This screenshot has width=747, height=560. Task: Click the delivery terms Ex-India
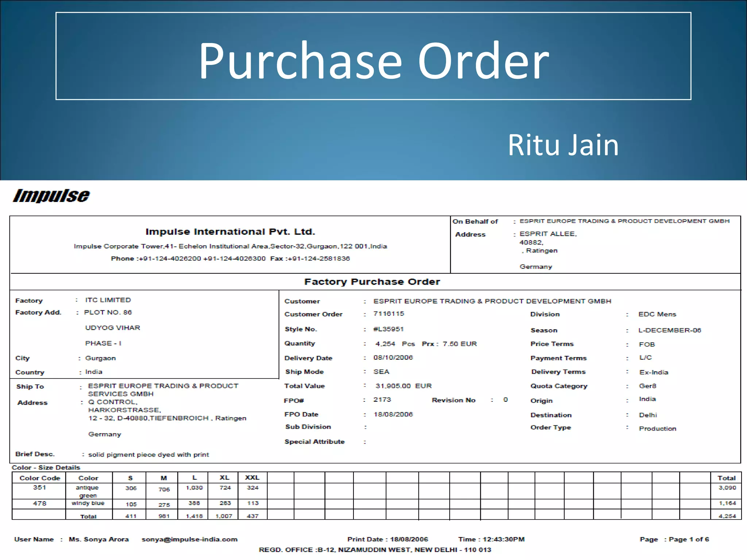(x=654, y=372)
